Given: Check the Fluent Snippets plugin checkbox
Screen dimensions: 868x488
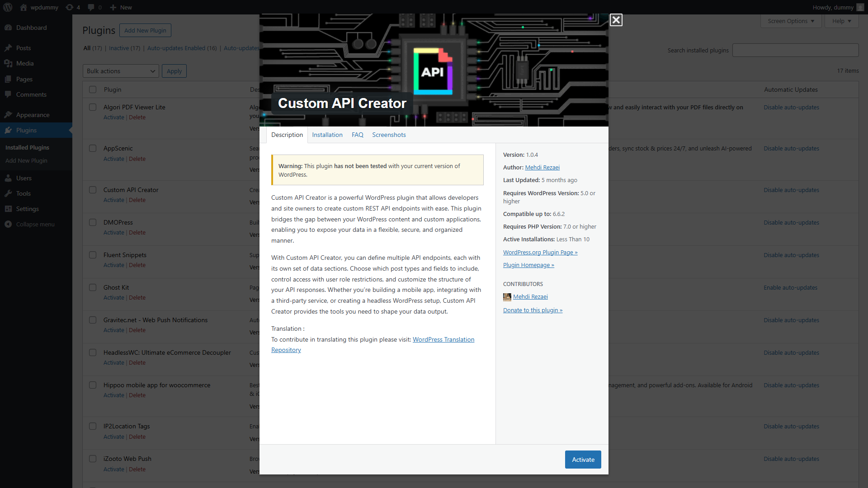Looking at the screenshot, I should click(x=93, y=255).
